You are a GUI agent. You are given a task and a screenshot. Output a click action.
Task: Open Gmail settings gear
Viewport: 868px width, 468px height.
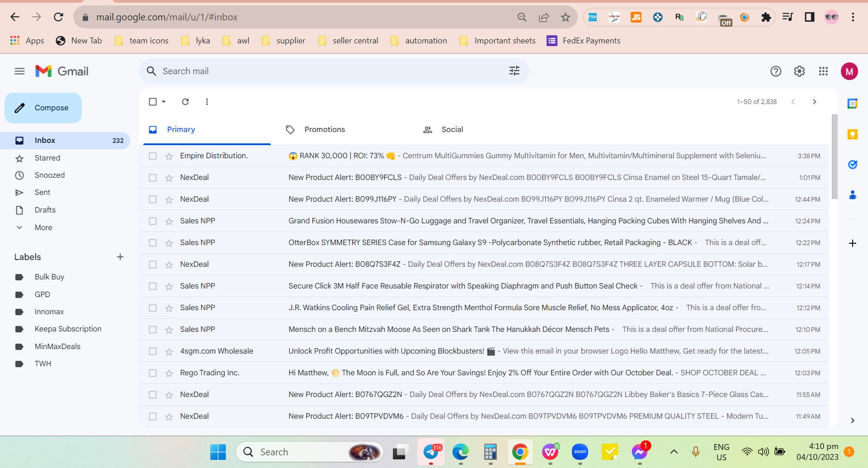pos(799,71)
